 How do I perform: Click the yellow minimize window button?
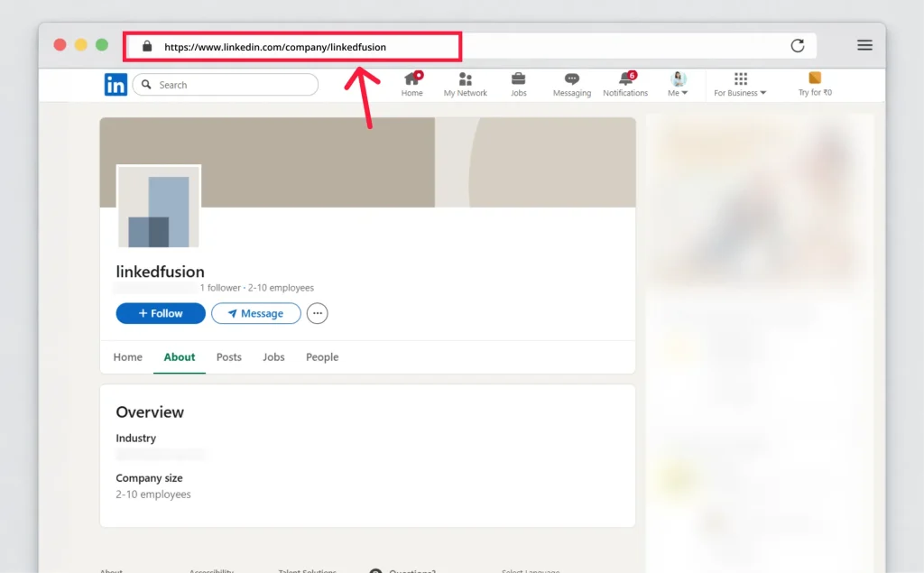[x=80, y=45]
